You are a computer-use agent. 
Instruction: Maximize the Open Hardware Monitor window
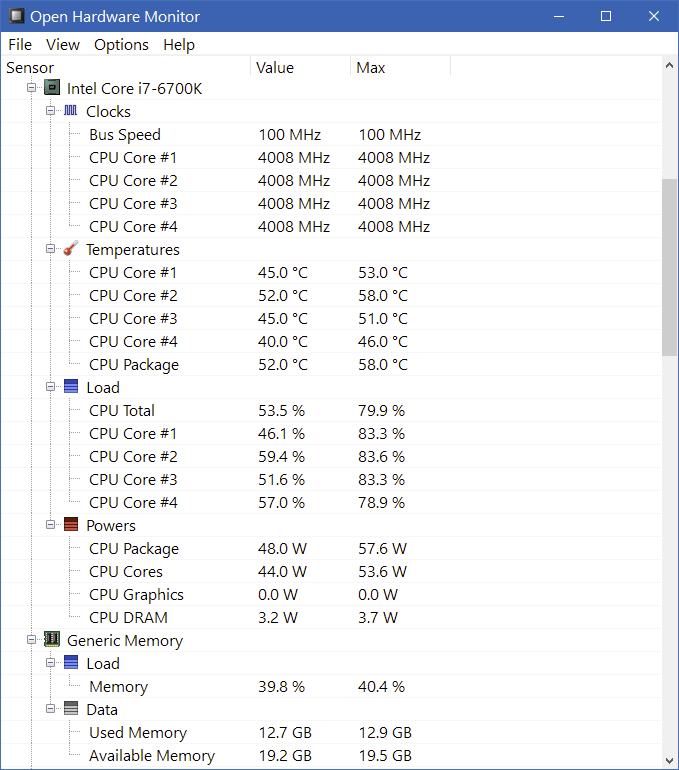(x=606, y=16)
